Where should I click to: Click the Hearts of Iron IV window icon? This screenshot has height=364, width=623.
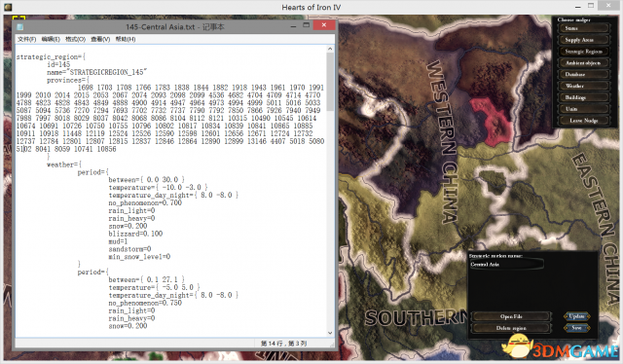pos(8,7)
